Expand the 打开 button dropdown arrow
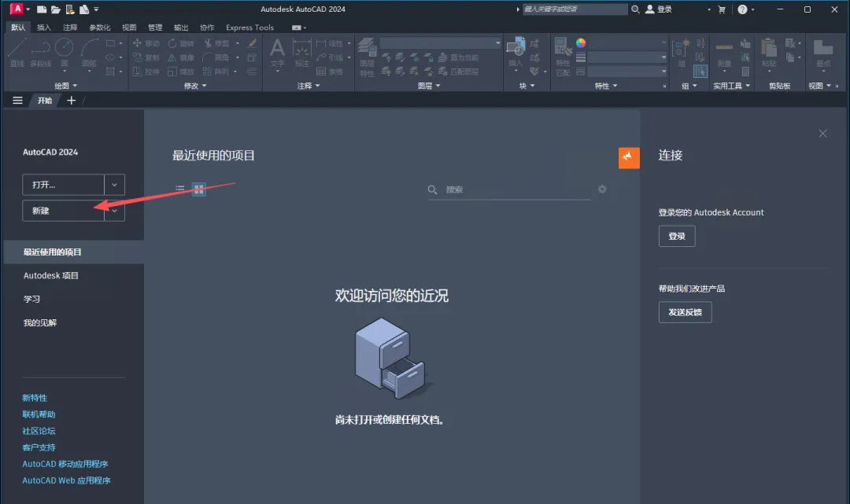The height and width of the screenshot is (504, 850). click(114, 185)
